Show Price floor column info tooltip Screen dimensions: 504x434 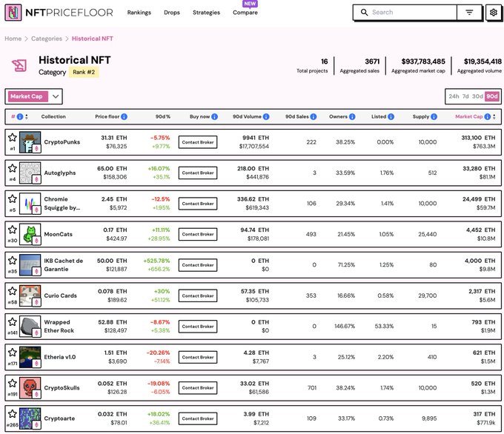pos(124,116)
